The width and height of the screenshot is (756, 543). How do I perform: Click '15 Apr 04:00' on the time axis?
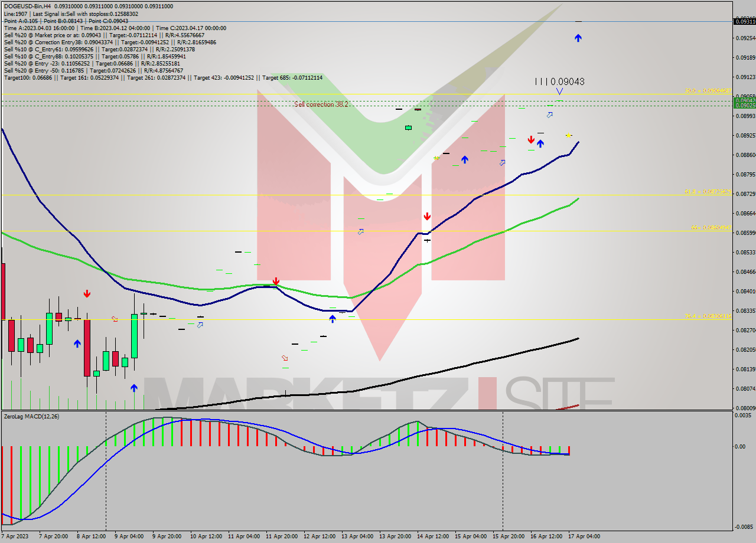[470, 537]
